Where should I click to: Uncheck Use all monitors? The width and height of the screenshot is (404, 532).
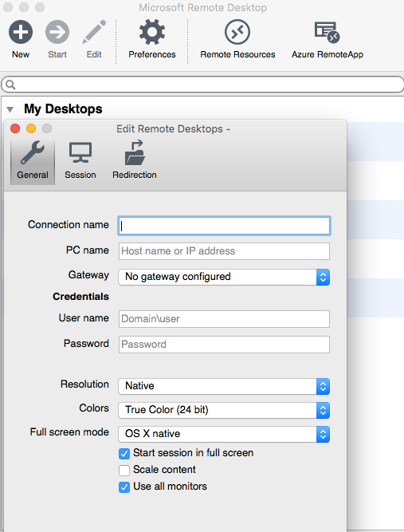tap(124, 487)
